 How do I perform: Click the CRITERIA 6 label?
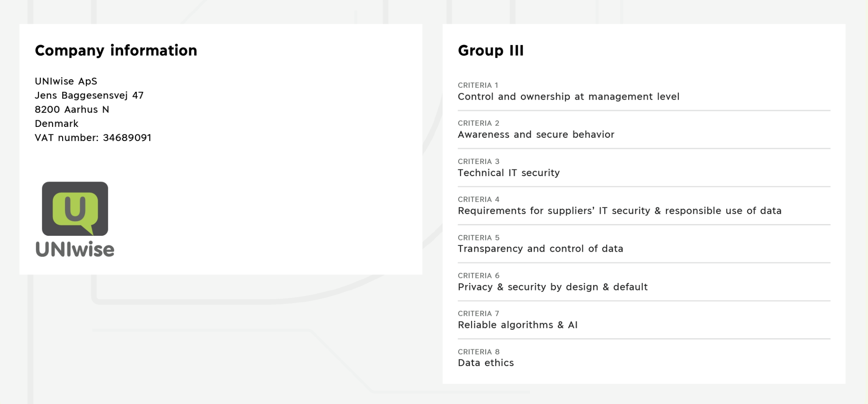[x=478, y=275]
